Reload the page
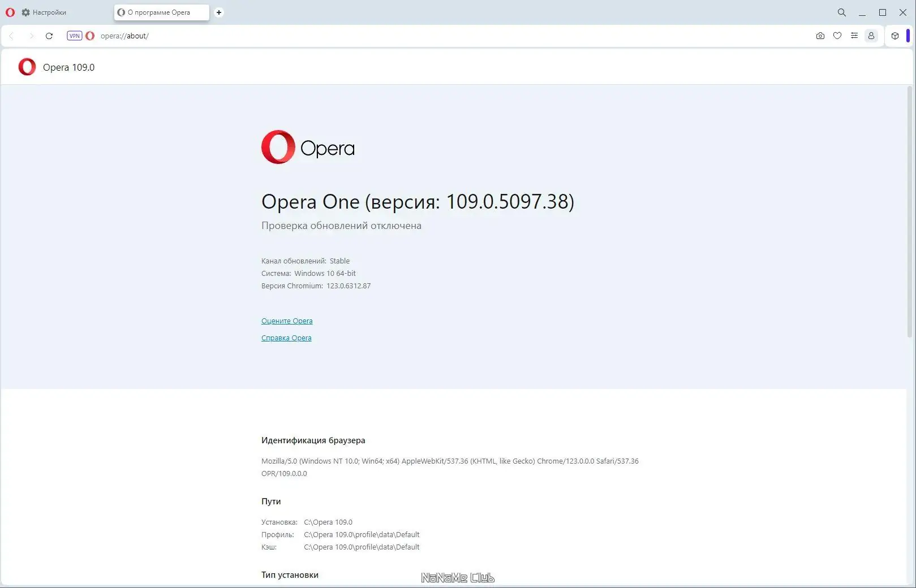This screenshot has width=916, height=588. (x=49, y=36)
